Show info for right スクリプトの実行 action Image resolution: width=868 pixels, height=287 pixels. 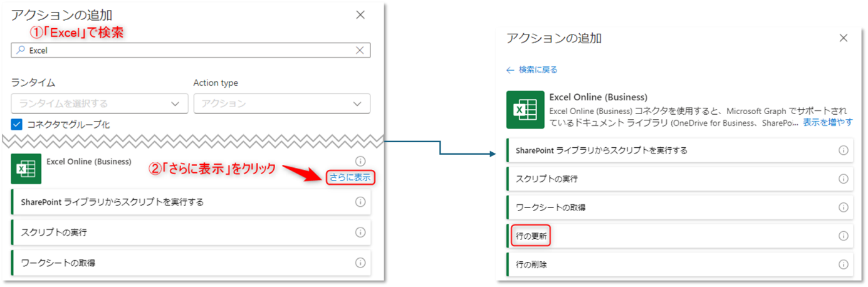844,179
